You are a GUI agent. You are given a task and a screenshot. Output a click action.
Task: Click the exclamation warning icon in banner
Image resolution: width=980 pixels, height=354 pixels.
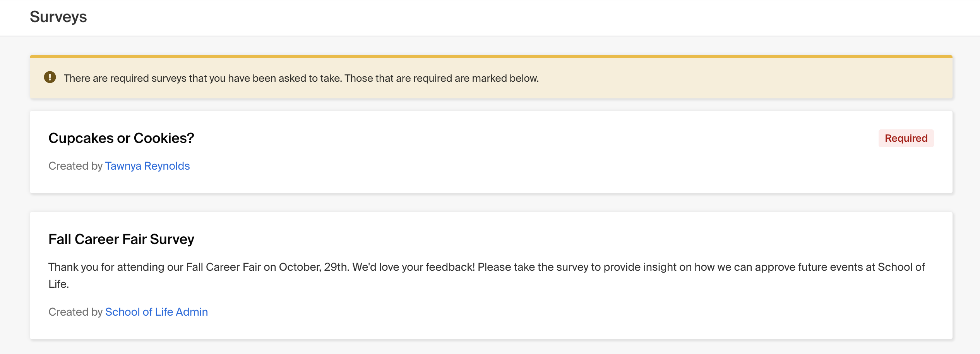(x=50, y=77)
